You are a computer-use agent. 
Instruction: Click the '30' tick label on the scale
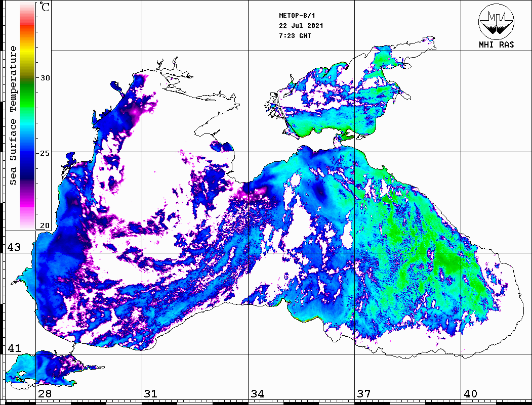coord(45,78)
